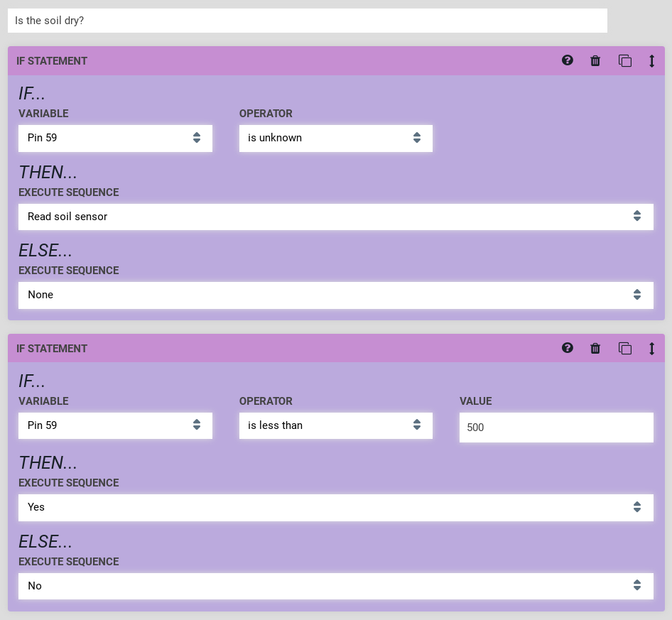
Task: Edit sequence name 'Is the soil dry?'
Action: (x=307, y=21)
